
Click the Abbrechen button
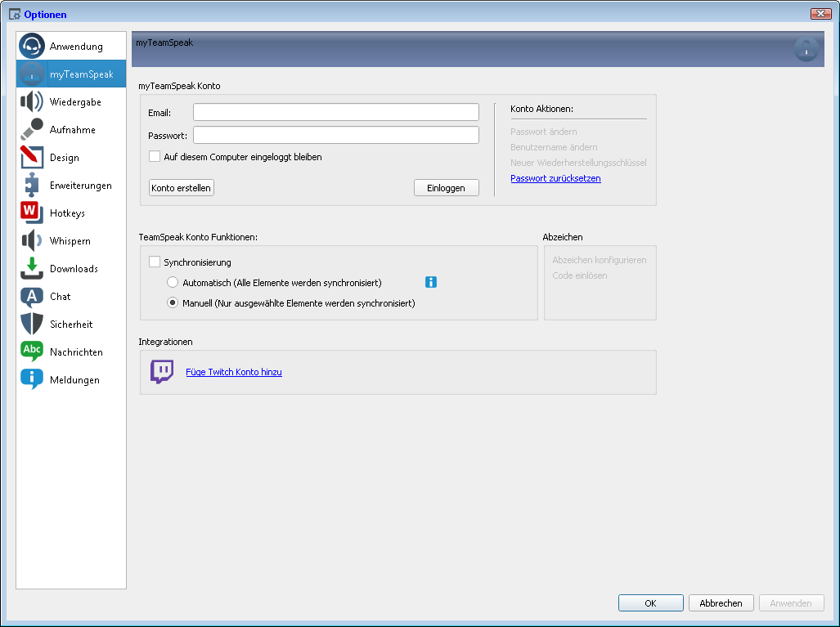721,603
